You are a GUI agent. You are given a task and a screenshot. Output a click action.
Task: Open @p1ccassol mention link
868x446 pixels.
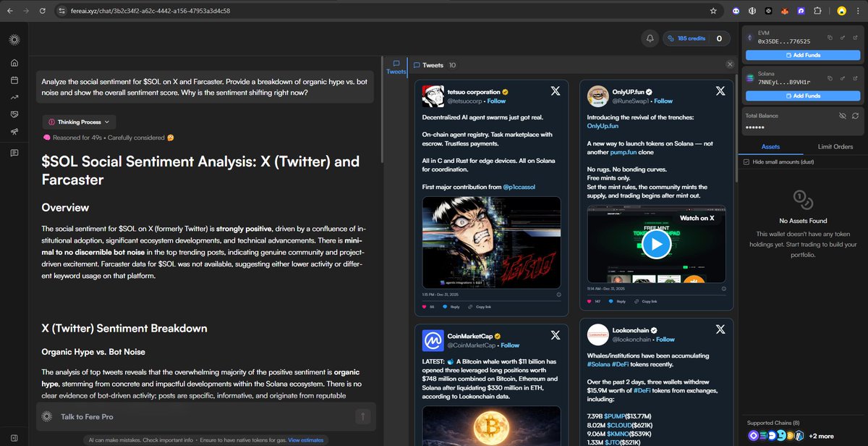[520, 187]
